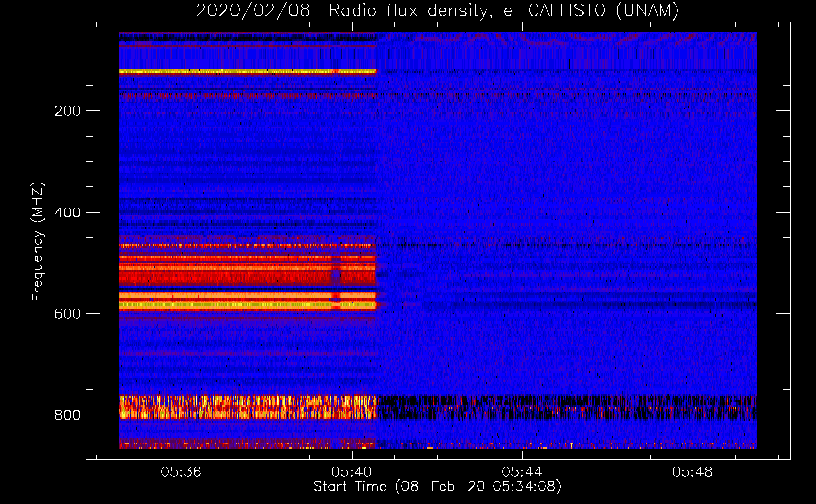This screenshot has height=504, width=816.
Task: Click the '200' frequency tick label
Action: (x=68, y=111)
